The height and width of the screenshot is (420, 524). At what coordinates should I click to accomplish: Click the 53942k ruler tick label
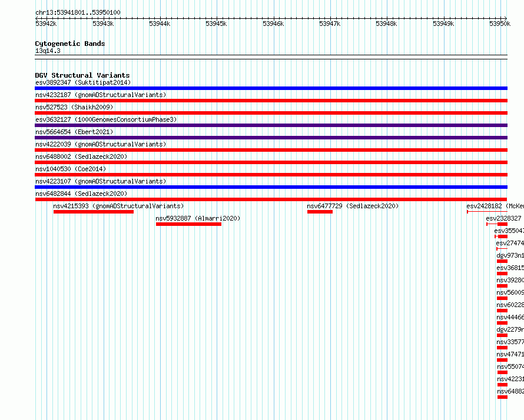click(x=46, y=24)
